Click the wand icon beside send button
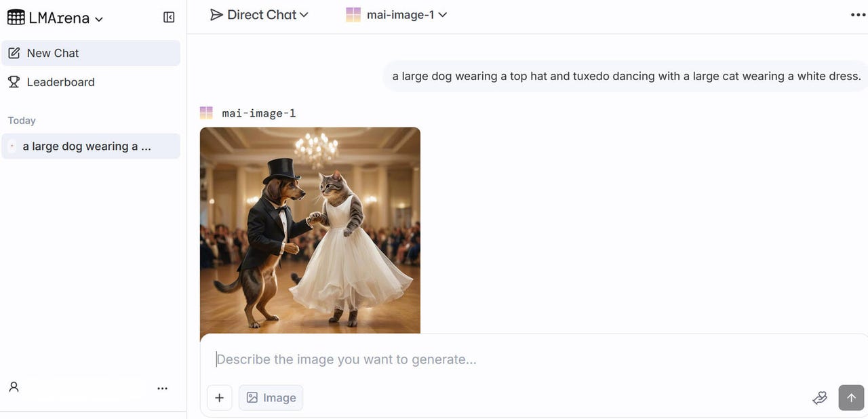This screenshot has height=419, width=868. pyautogui.click(x=820, y=398)
